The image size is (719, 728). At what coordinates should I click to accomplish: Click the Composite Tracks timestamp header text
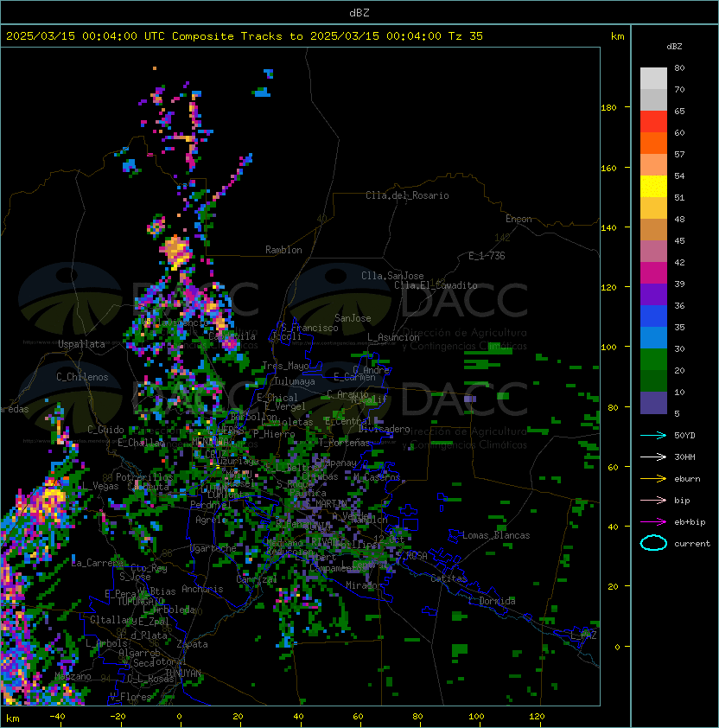[x=245, y=36]
